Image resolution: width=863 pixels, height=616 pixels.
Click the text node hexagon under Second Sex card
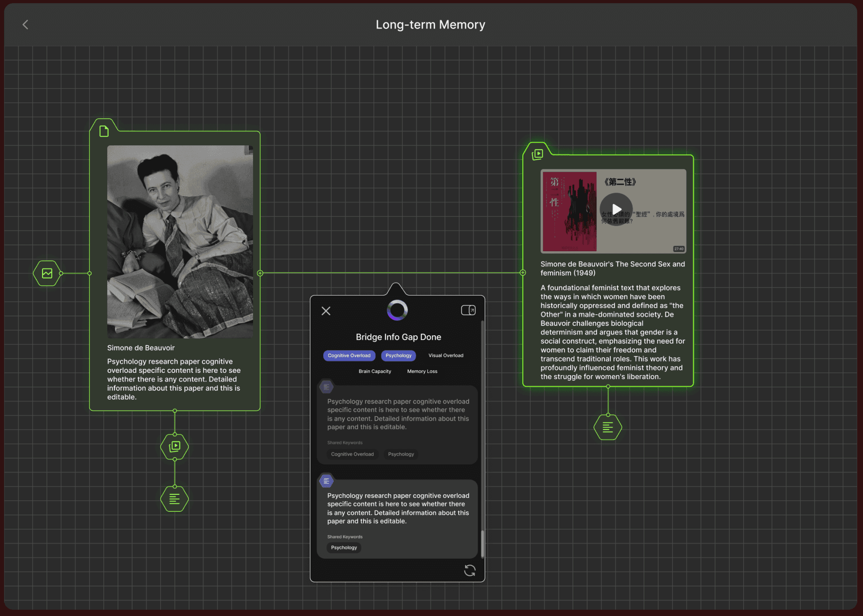(608, 427)
